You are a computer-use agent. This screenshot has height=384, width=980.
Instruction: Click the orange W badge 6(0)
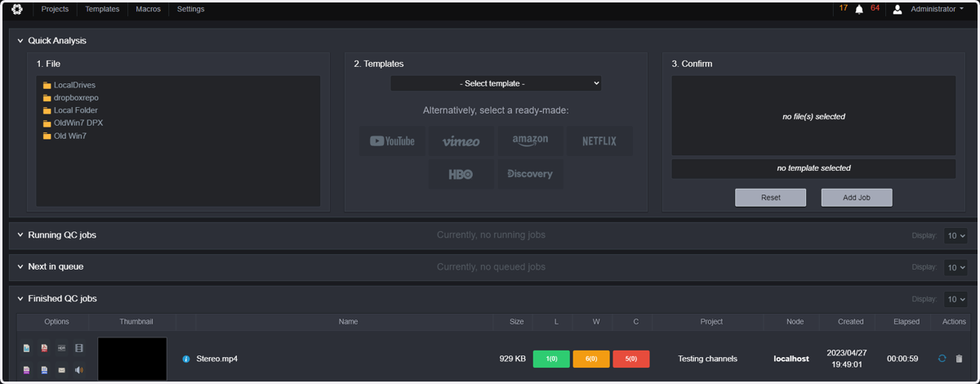tap(591, 359)
